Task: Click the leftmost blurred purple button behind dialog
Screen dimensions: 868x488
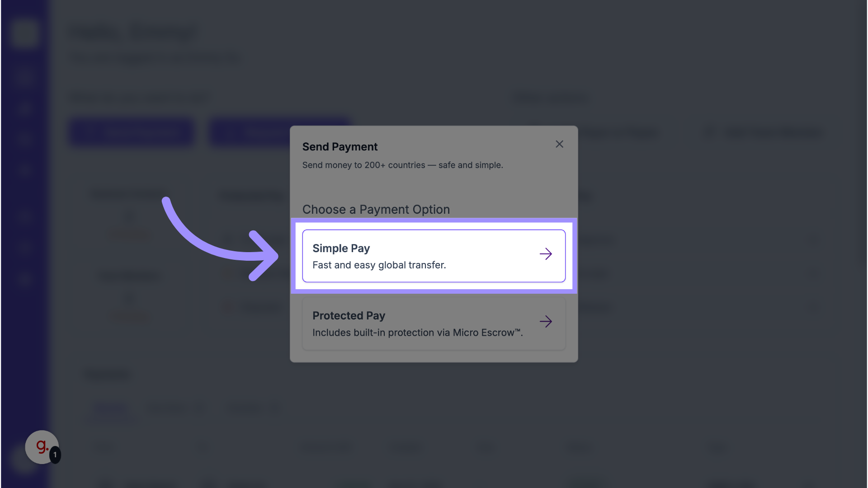Action: coord(131,132)
